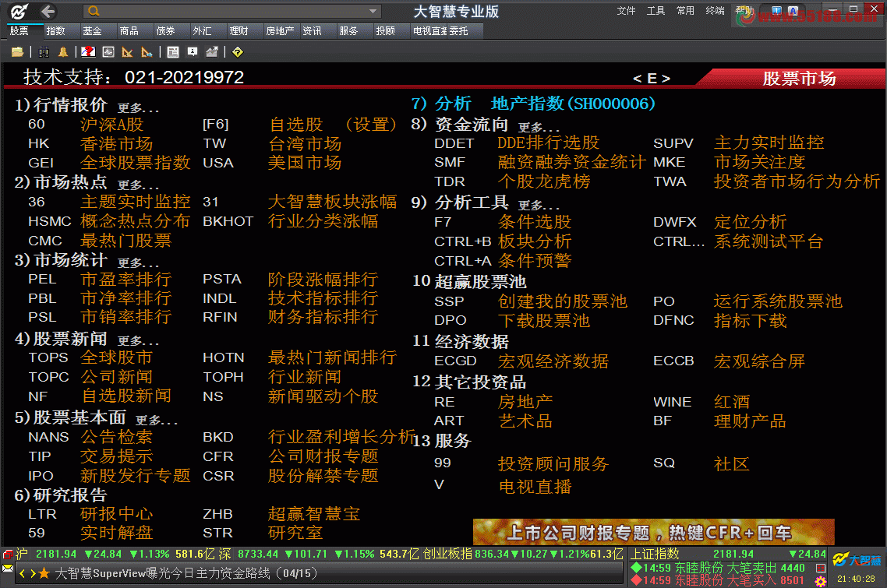Expand 更多 next to 市场统计

[139, 263]
